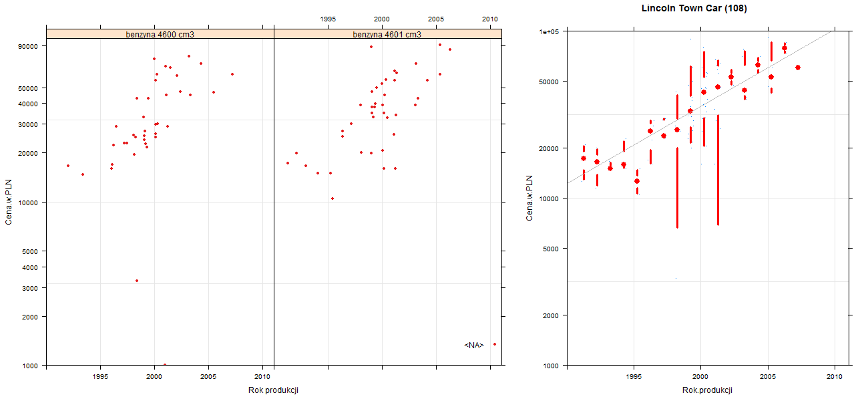Click "2000" below the benzyna 4600 panel
The image size is (868, 401).
click(154, 377)
